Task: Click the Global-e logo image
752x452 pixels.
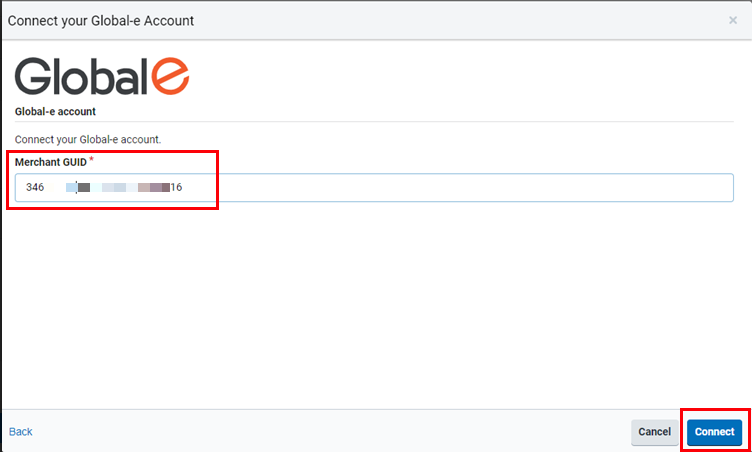Action: pos(102,76)
